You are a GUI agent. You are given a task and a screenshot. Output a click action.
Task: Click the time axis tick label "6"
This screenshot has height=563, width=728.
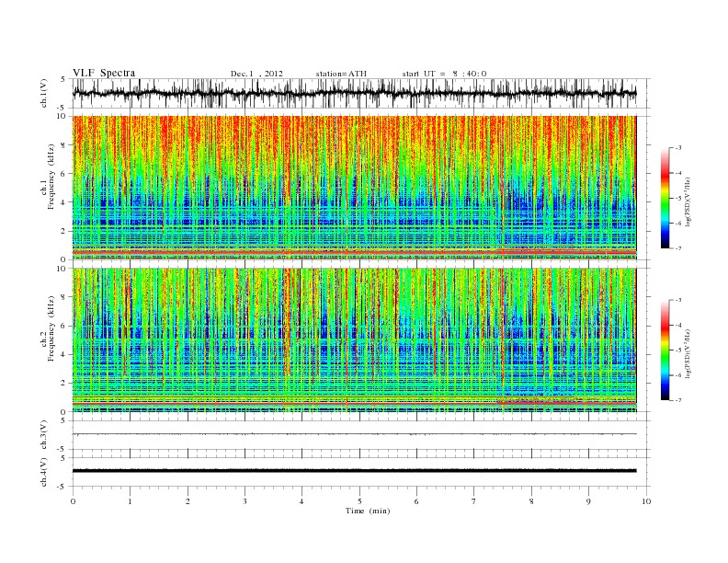[x=416, y=501]
